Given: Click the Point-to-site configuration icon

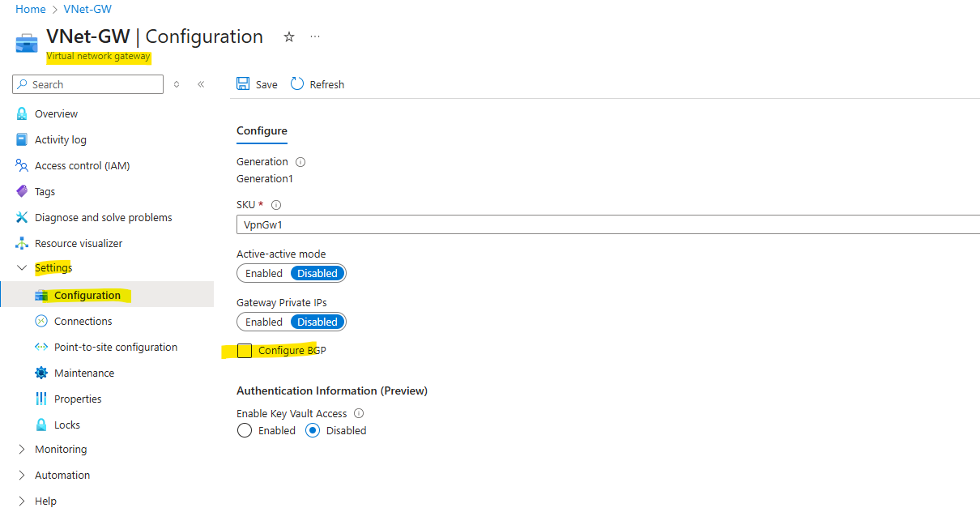Looking at the screenshot, I should pyautogui.click(x=41, y=347).
